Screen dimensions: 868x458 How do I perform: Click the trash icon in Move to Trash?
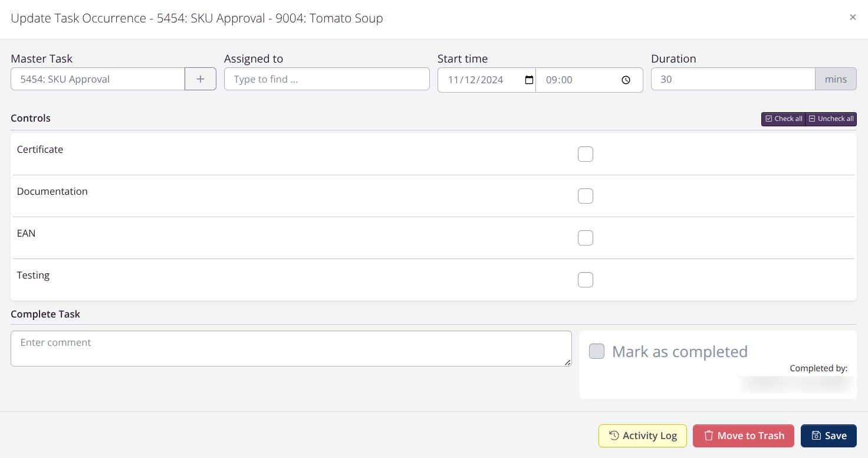(708, 436)
